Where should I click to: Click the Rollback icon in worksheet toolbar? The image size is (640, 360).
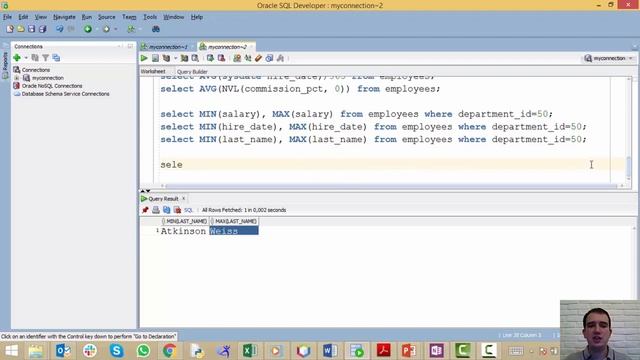pyautogui.click(x=221, y=58)
